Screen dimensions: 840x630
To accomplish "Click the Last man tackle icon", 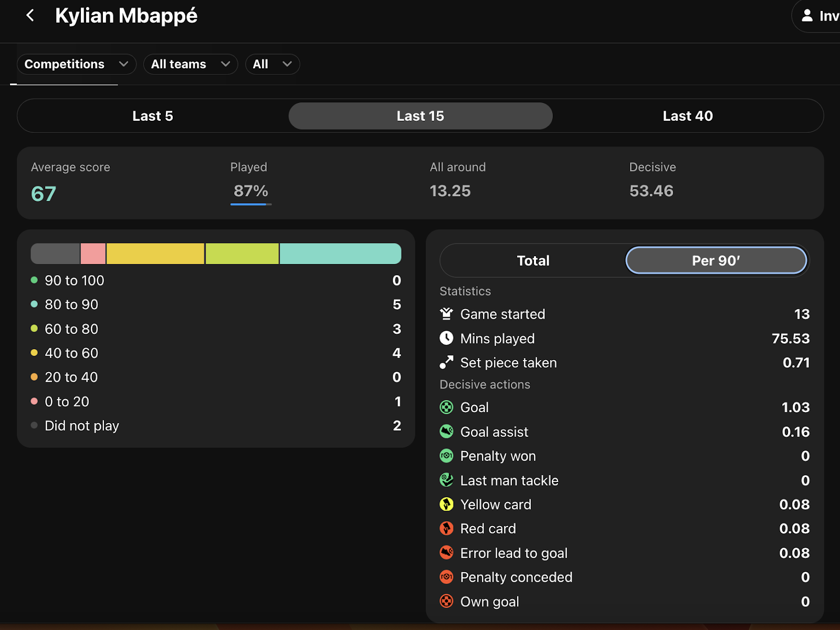I will pos(446,480).
